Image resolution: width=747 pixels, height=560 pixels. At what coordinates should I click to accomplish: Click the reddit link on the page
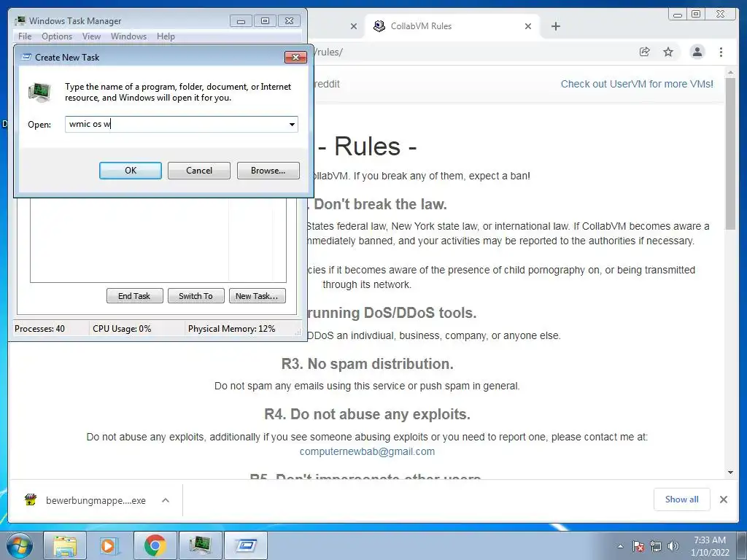click(x=327, y=85)
